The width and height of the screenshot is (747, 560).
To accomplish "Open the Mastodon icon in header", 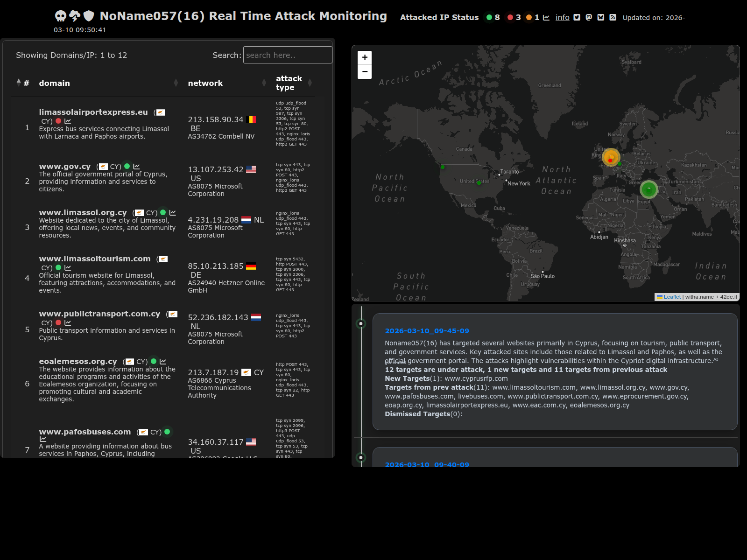I will coord(589,18).
